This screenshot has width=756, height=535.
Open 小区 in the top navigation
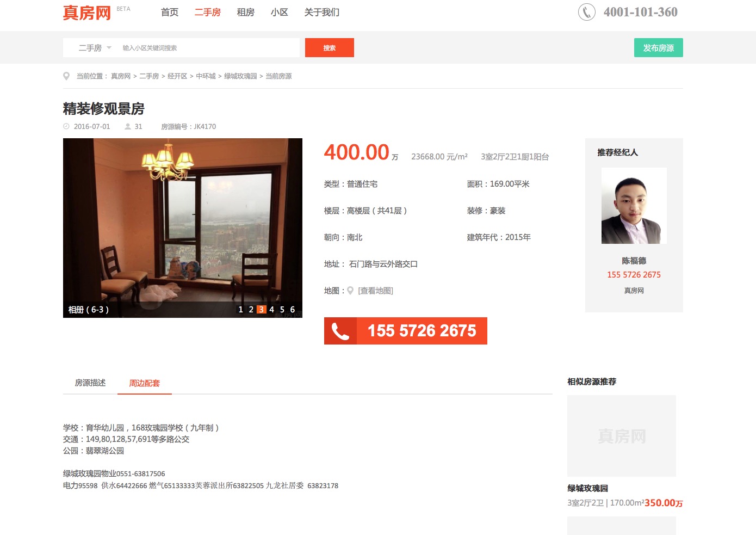click(x=280, y=12)
